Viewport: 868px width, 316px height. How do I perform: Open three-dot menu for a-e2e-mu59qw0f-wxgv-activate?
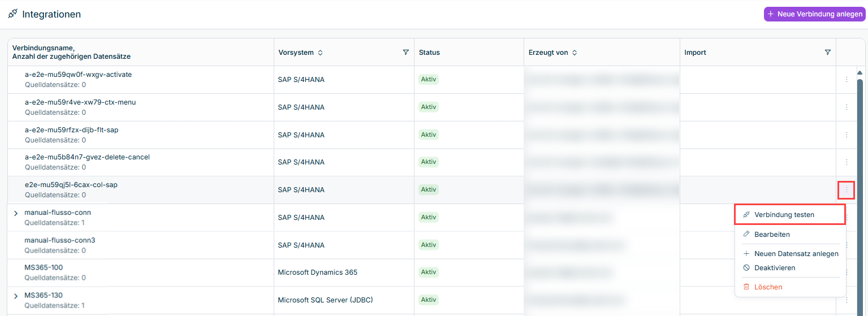pos(847,80)
